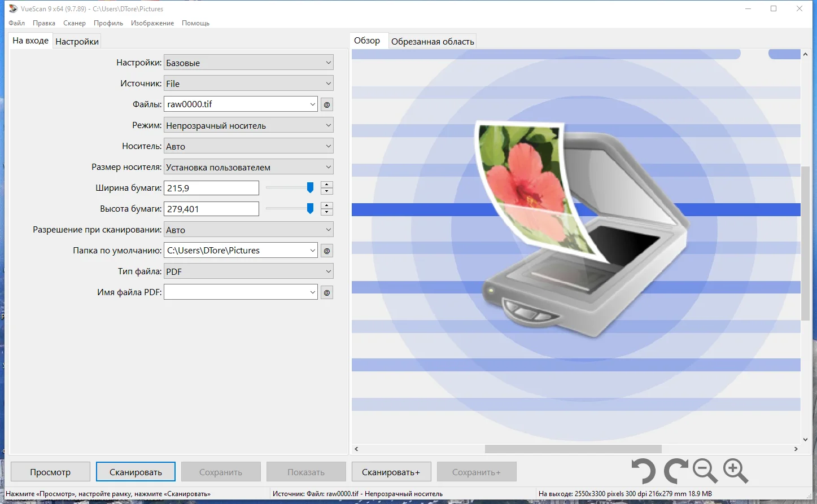Expand the Файлы combo box arrow

point(313,104)
